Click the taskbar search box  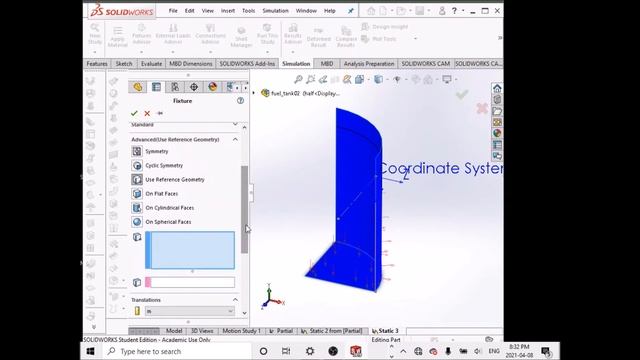tap(176, 351)
